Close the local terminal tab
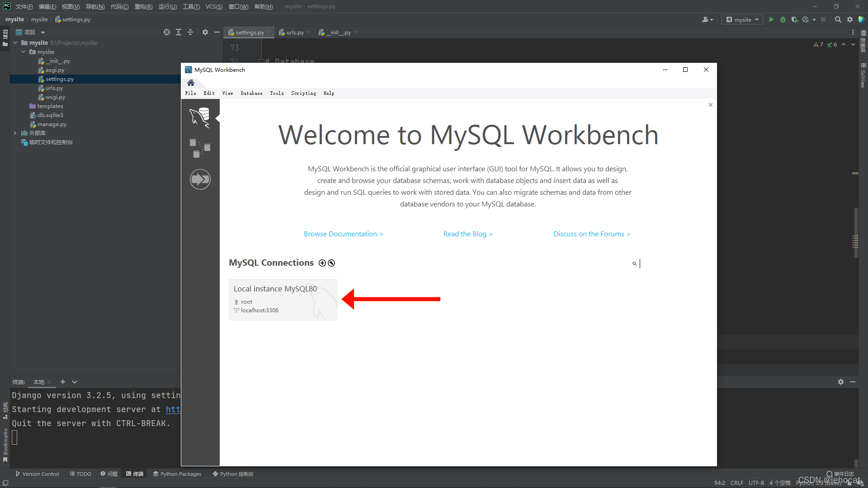The height and width of the screenshot is (488, 868). [49, 382]
